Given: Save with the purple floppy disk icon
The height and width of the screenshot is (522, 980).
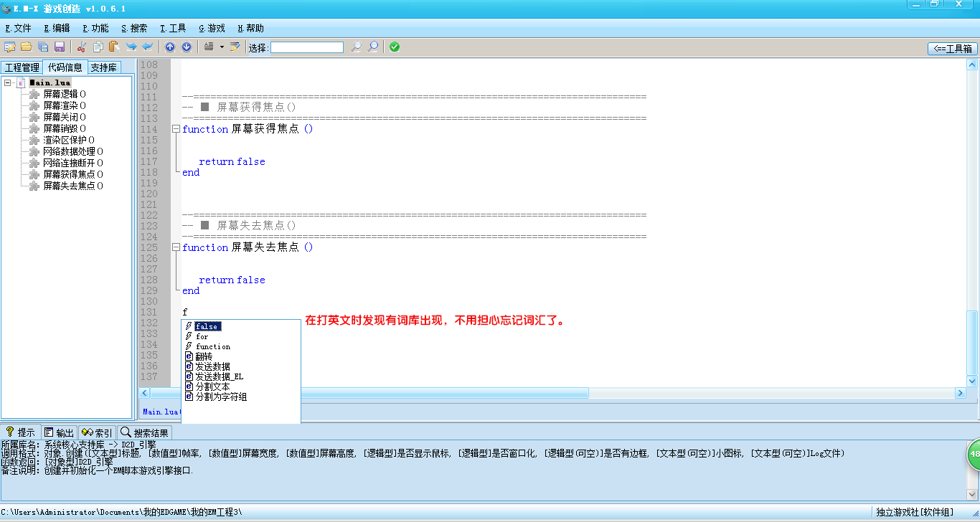Looking at the screenshot, I should pos(60,47).
